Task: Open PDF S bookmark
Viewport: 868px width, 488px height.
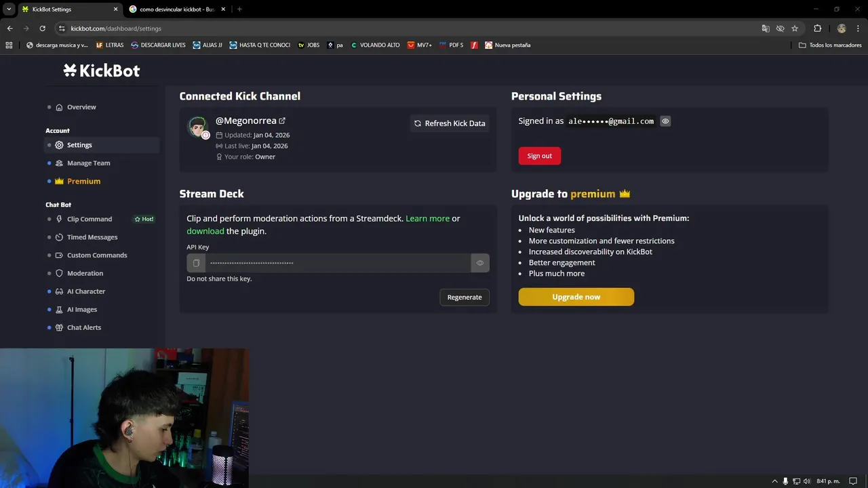Action: [452, 45]
